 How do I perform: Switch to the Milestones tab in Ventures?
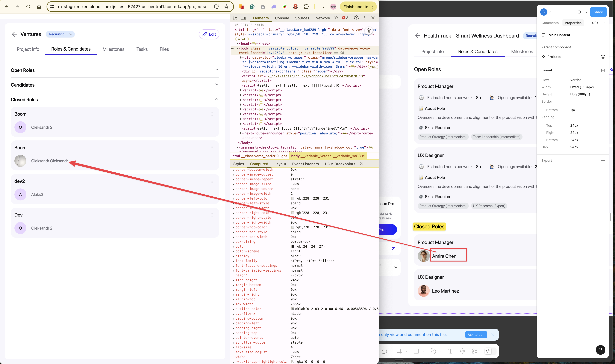pyautogui.click(x=113, y=49)
